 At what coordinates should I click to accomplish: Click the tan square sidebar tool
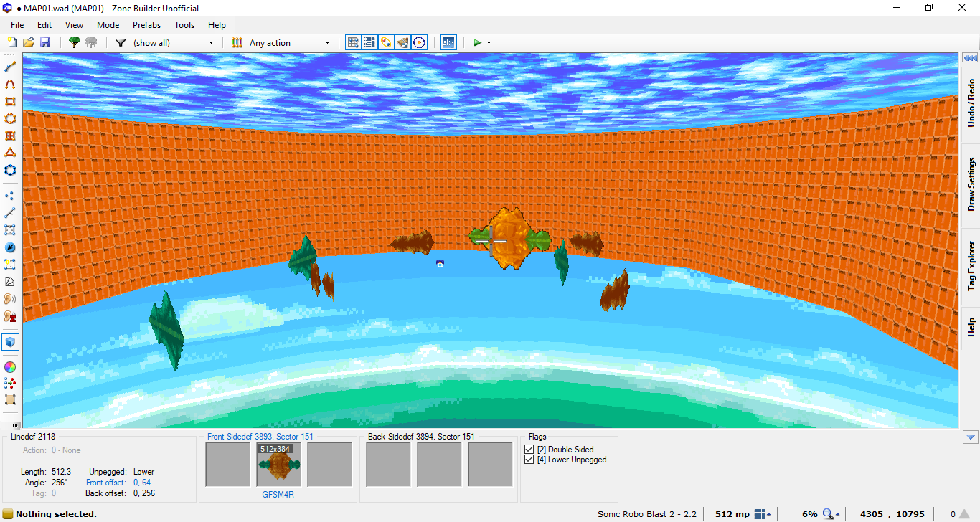point(10,400)
